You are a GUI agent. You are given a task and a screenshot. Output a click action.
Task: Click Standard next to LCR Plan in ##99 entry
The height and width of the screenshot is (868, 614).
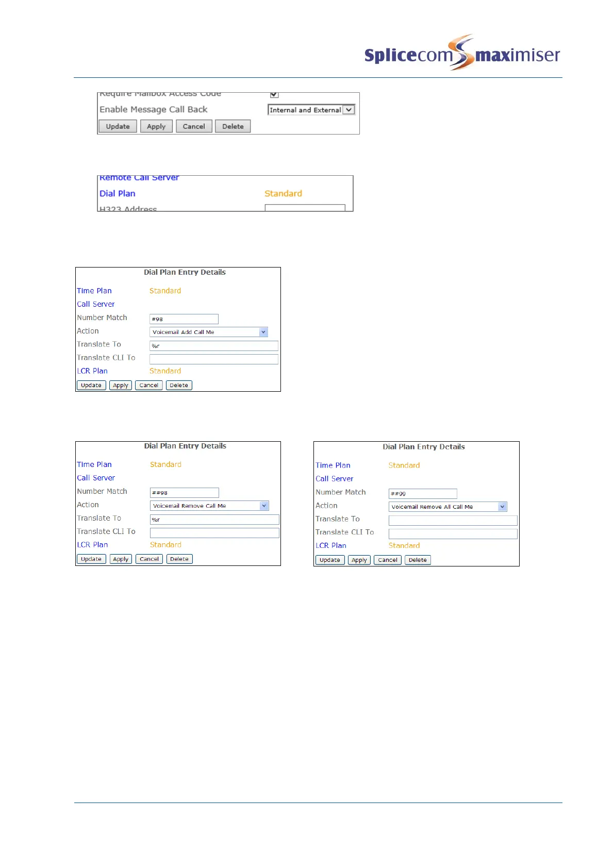404,545
